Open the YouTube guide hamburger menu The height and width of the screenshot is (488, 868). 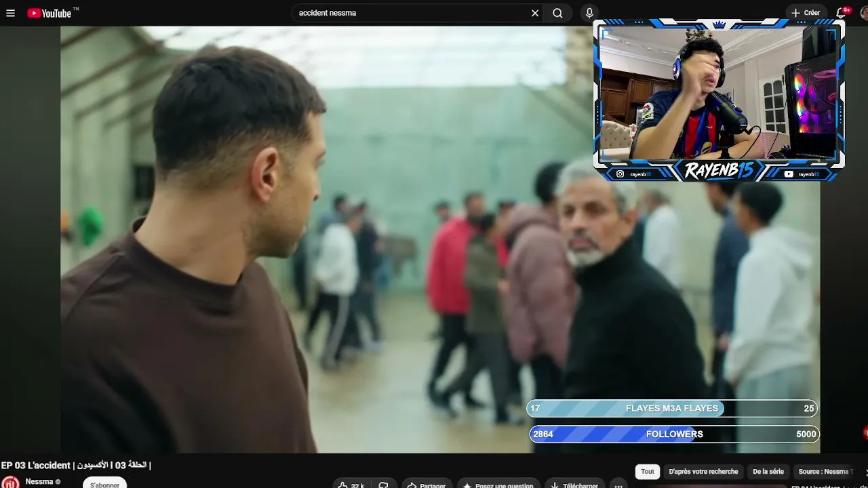[x=10, y=13]
